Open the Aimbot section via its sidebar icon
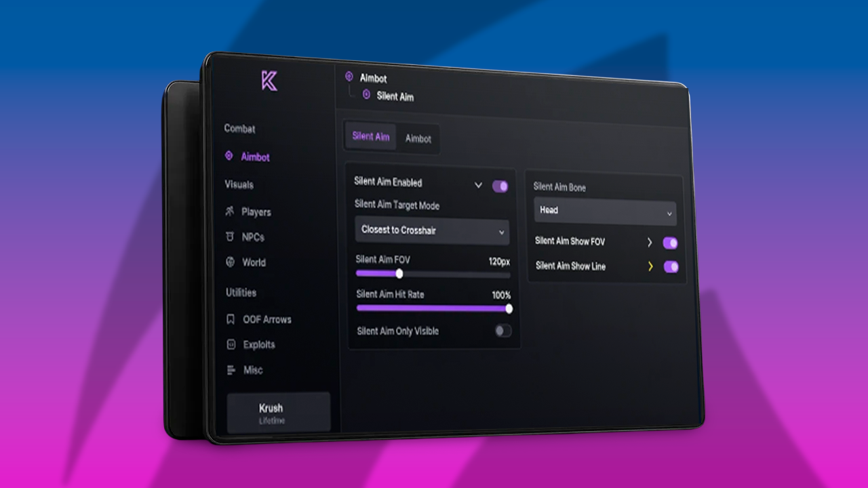This screenshot has width=868, height=488. [229, 156]
